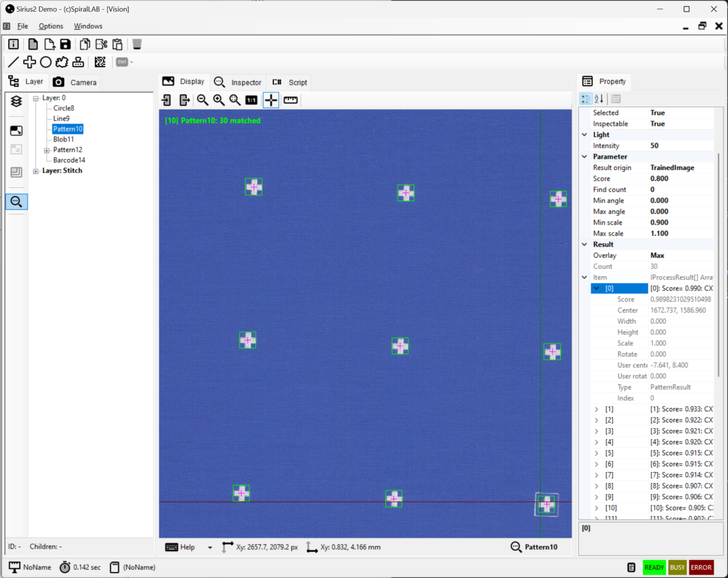The height and width of the screenshot is (578, 728).
Task: Click the ruler measurement tool
Action: 290,100
